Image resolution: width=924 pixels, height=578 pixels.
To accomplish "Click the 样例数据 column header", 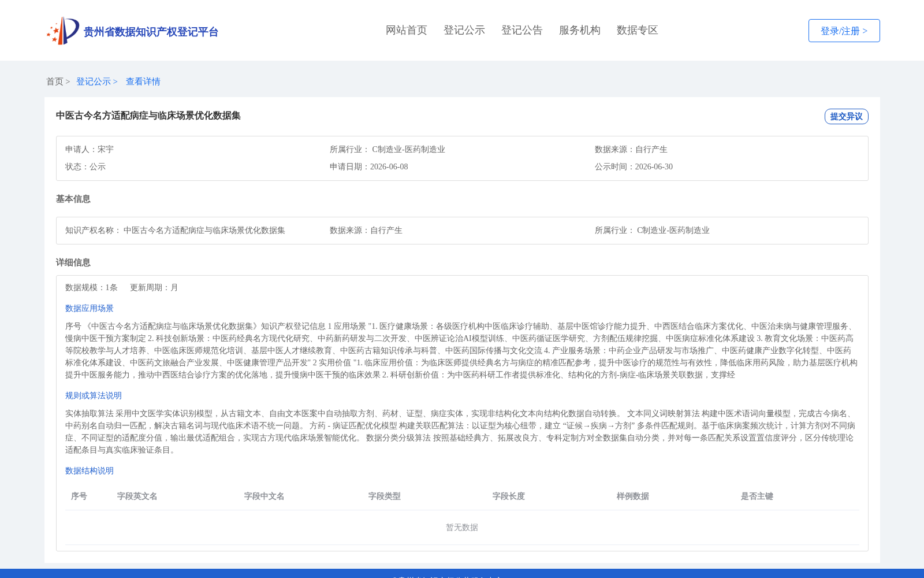I will (x=633, y=496).
